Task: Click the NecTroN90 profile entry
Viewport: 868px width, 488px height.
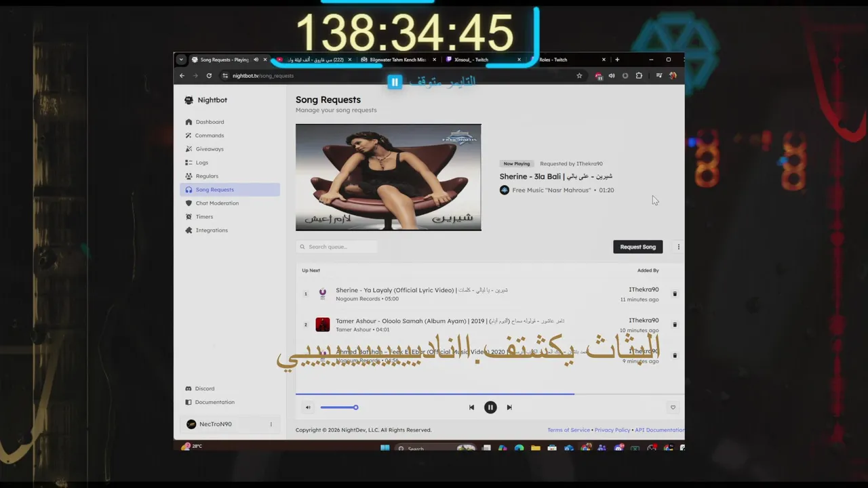Action: pos(230,424)
